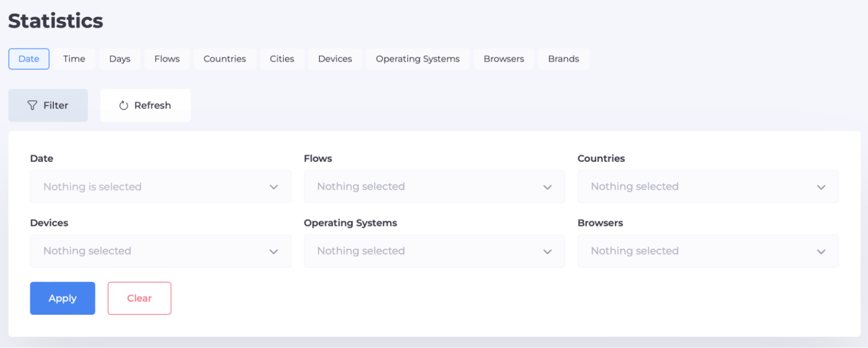Open the Cities statistics tab
The height and width of the screenshot is (348, 868).
click(x=282, y=59)
